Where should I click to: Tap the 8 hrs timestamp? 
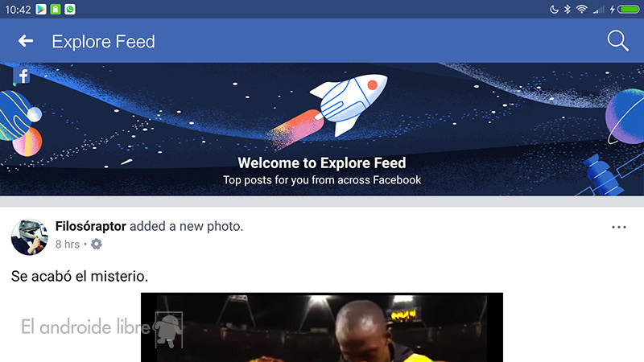[x=68, y=245]
